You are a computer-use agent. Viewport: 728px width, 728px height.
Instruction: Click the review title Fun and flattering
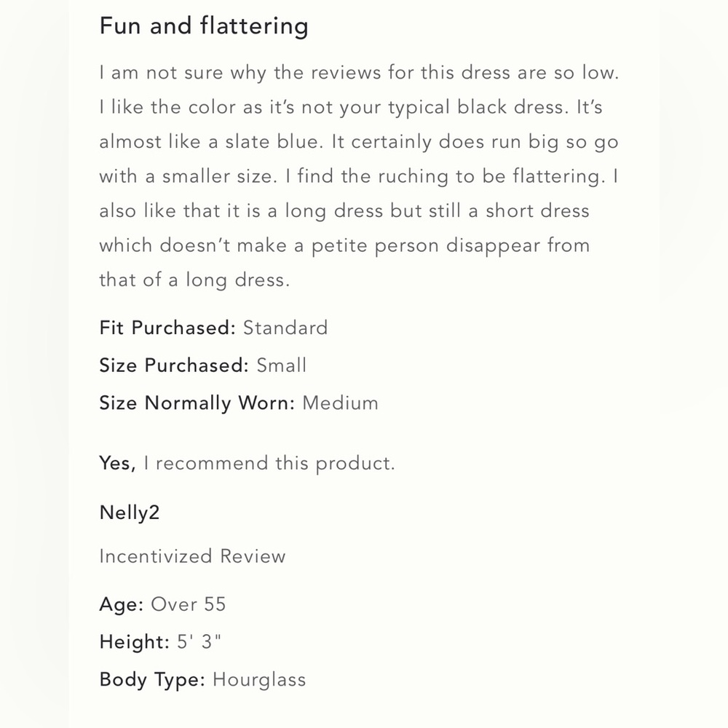[204, 25]
